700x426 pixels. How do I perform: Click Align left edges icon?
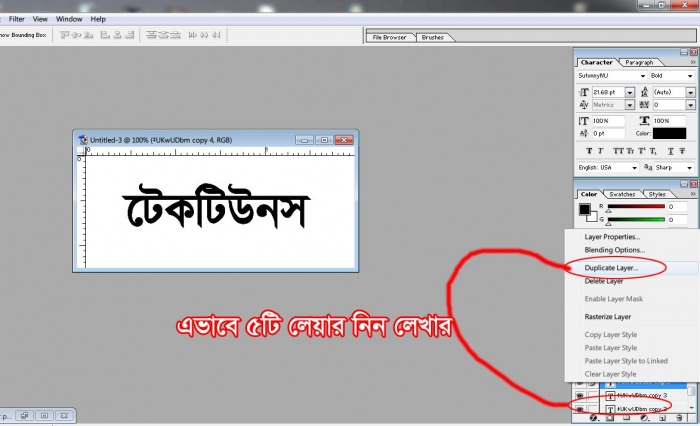[105, 35]
